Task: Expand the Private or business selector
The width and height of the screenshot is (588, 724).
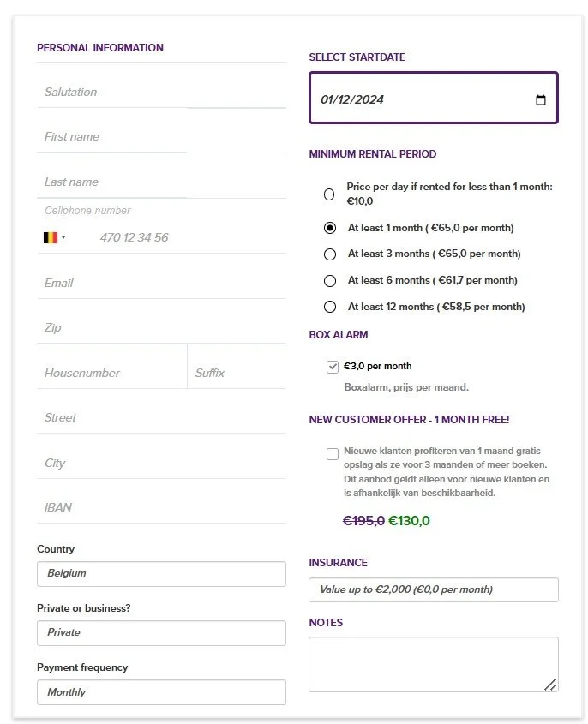Action: [x=162, y=633]
